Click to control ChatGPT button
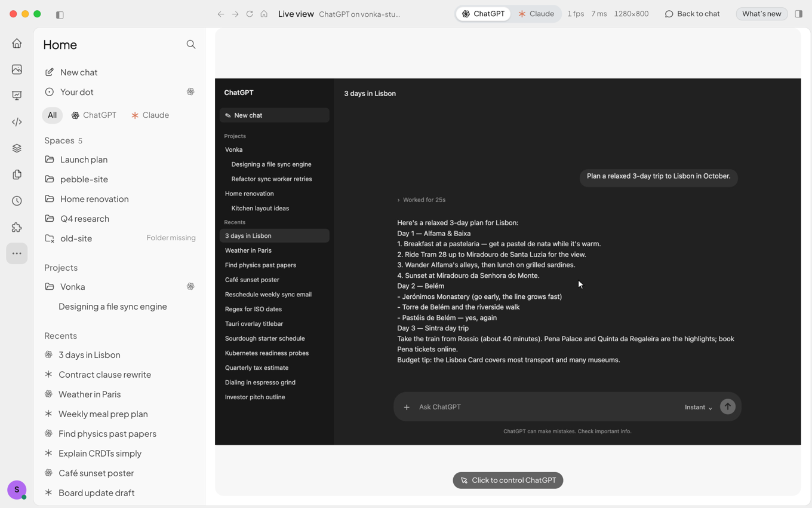Screen dimensions: 812x508 pyautogui.click(x=507, y=480)
